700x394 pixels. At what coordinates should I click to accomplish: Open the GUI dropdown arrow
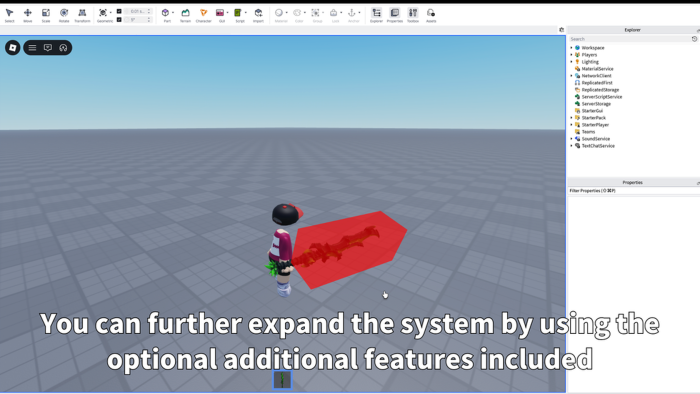[228, 13]
